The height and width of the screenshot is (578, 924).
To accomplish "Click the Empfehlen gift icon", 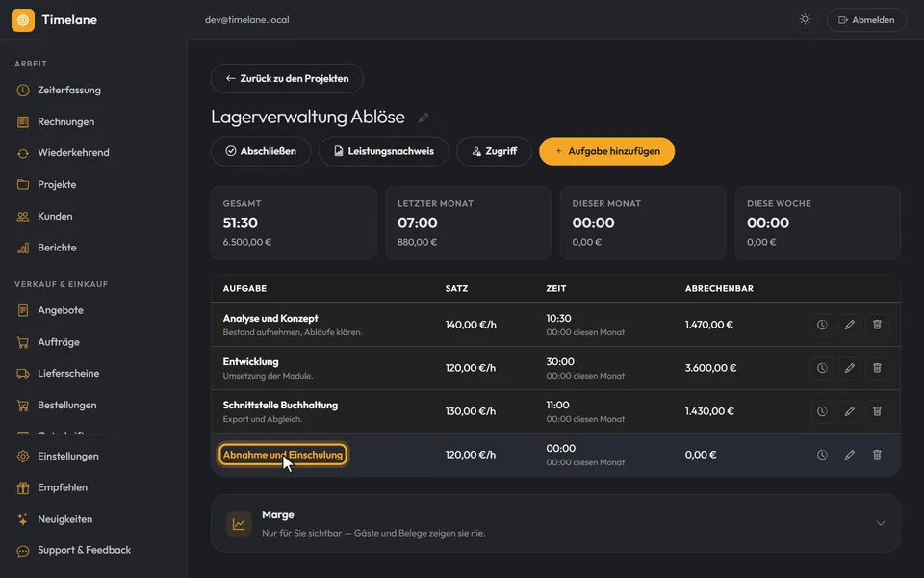I will pos(23,487).
